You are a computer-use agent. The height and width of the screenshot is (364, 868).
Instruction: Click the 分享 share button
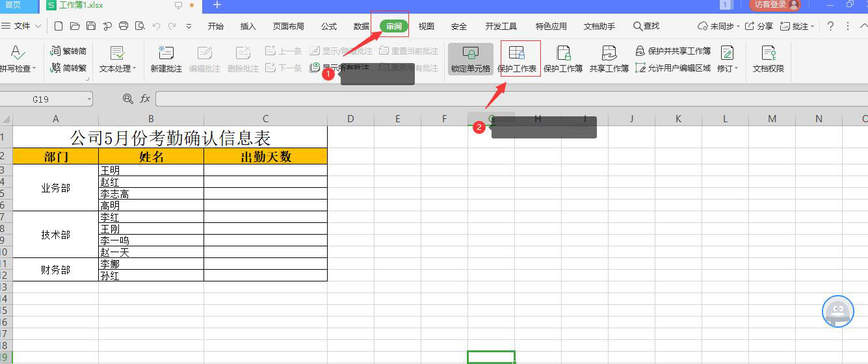(759, 26)
